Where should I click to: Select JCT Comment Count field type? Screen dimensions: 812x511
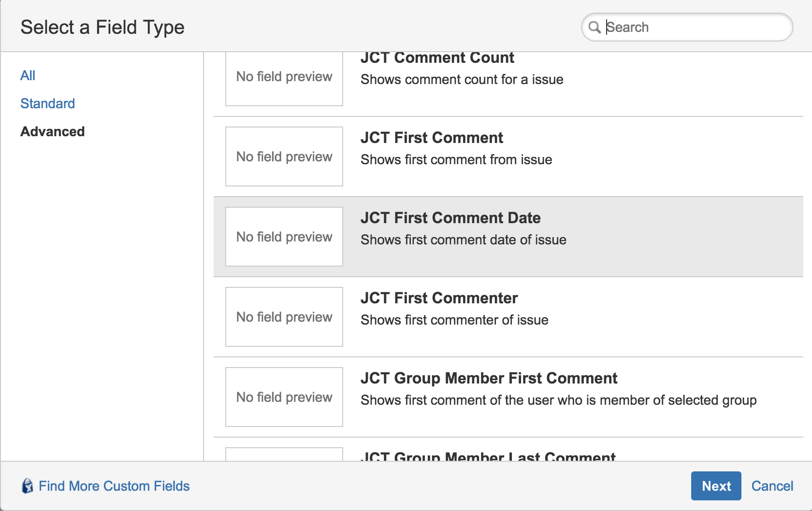[x=508, y=84]
